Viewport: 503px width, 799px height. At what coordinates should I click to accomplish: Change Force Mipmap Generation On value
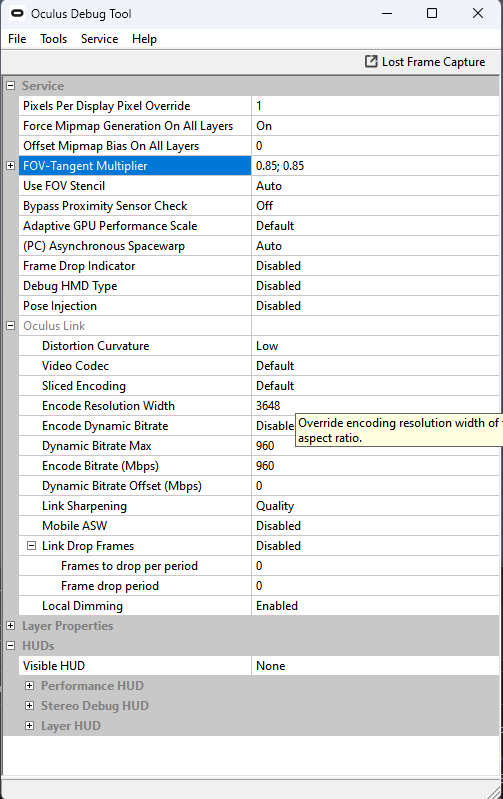pos(375,126)
